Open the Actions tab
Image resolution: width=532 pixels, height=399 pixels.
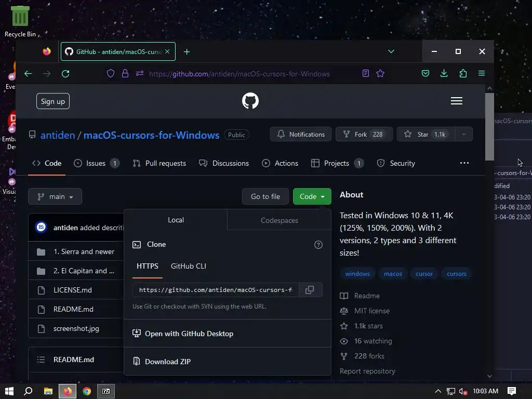(x=280, y=163)
